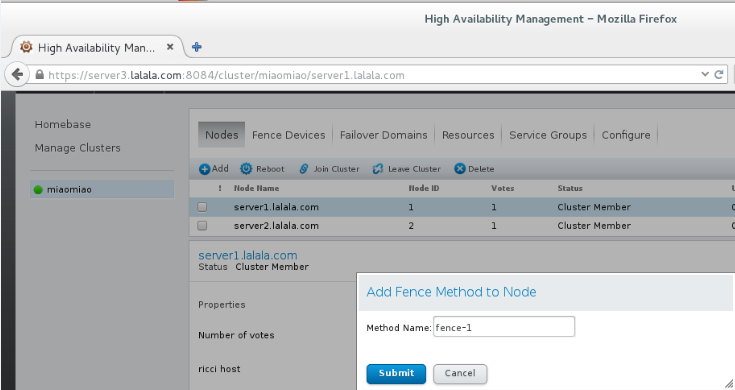Click the dialog resize grip corner
This screenshot has height=390, width=735.
[x=729, y=383]
